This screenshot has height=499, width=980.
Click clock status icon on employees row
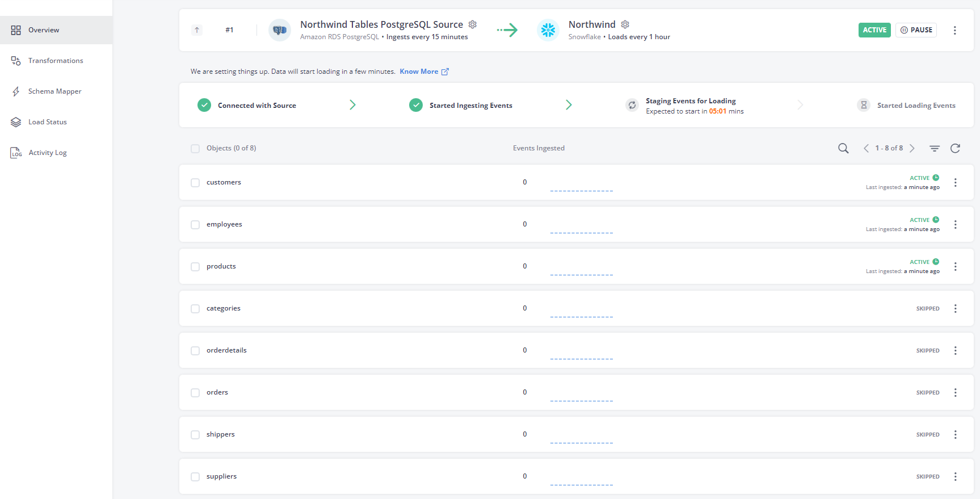click(x=936, y=220)
